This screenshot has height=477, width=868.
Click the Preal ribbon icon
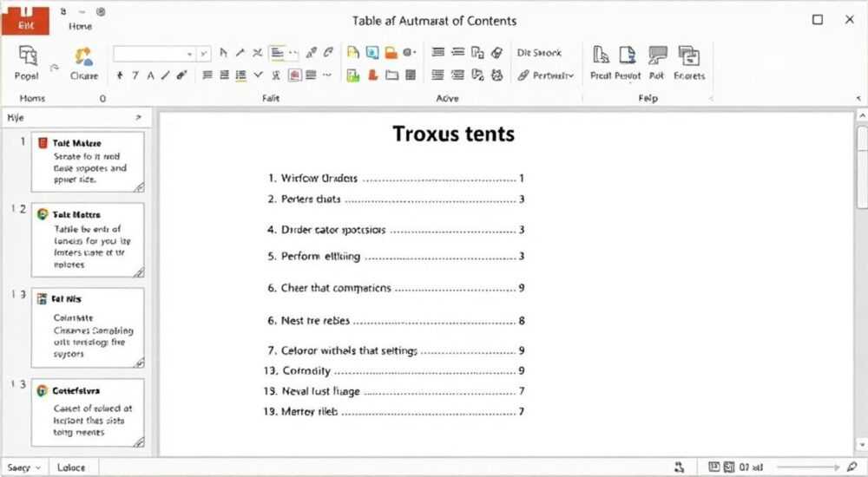[601, 55]
